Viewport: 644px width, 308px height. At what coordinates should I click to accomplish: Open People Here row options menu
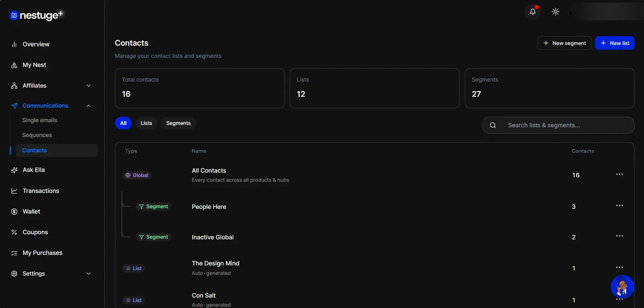click(x=619, y=206)
